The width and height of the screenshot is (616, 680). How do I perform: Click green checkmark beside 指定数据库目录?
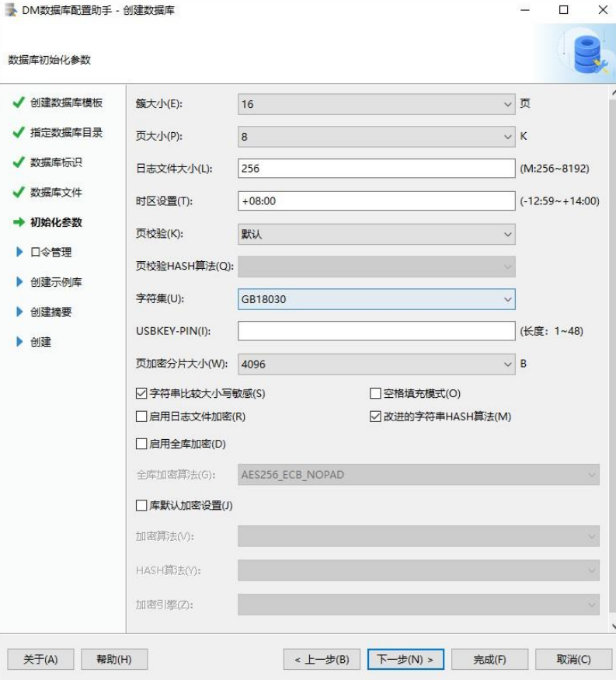(19, 133)
